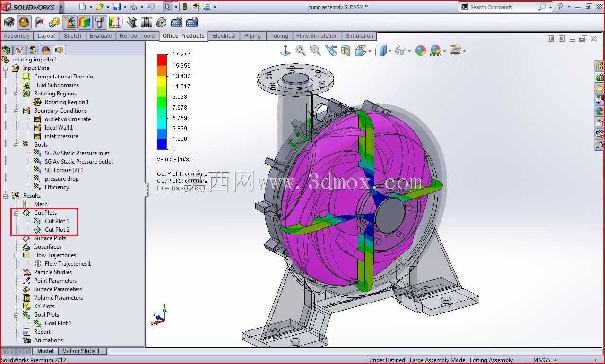Click the Simulation colored cube icon
The image size is (605, 364).
coord(85,22)
